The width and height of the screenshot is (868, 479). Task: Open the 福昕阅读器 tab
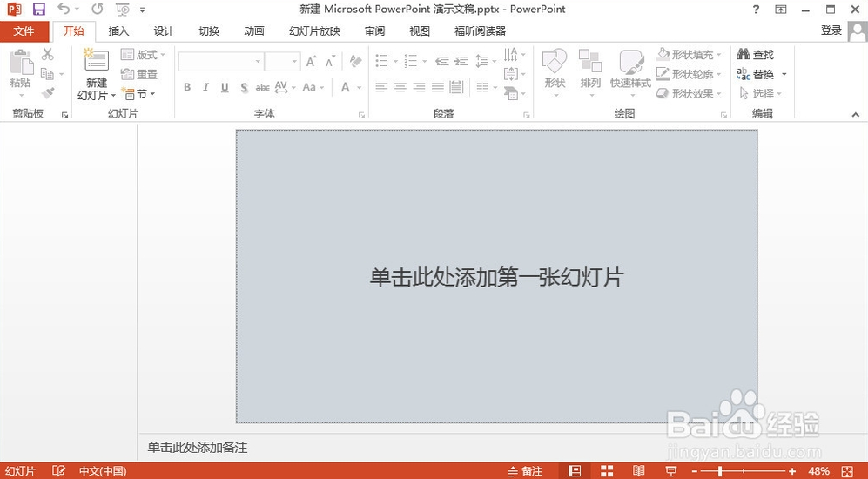coord(481,31)
